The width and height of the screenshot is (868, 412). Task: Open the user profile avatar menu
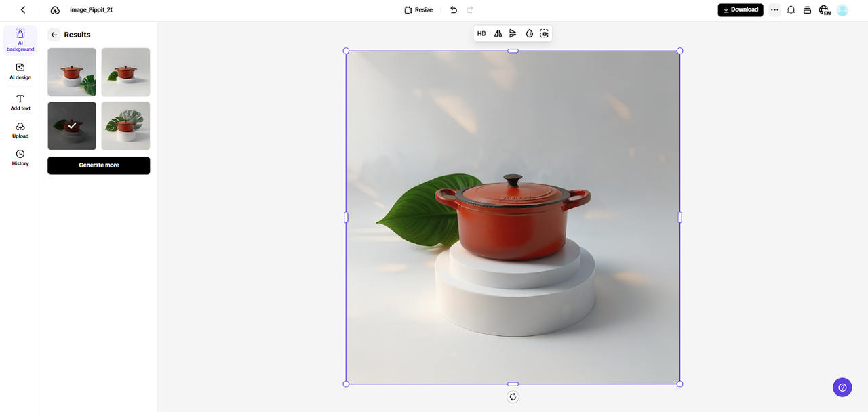842,10
